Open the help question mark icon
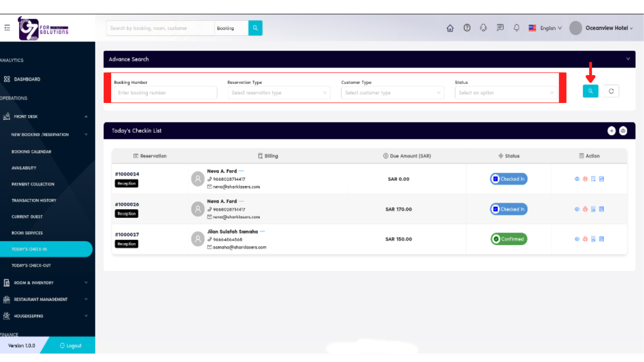644x362 pixels. pos(467,28)
